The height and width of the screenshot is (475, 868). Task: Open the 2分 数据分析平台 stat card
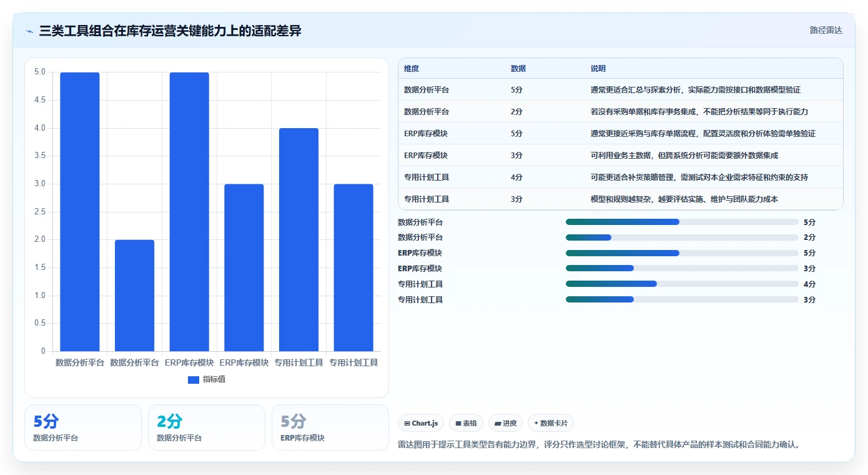[207, 427]
